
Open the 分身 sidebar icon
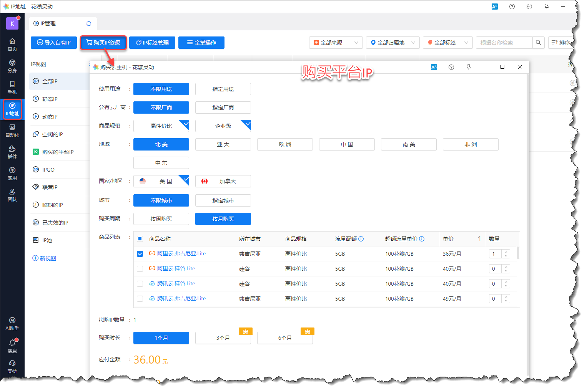pyautogui.click(x=12, y=66)
